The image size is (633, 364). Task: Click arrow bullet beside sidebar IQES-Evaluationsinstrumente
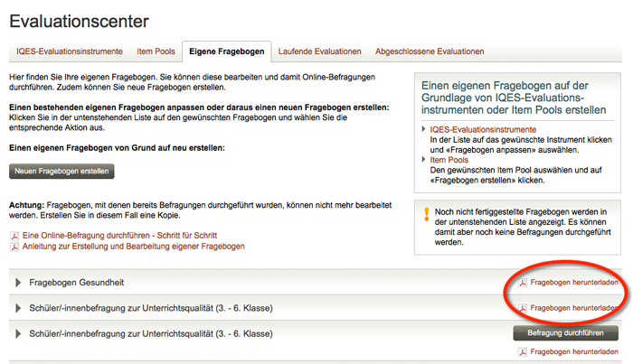click(x=423, y=129)
